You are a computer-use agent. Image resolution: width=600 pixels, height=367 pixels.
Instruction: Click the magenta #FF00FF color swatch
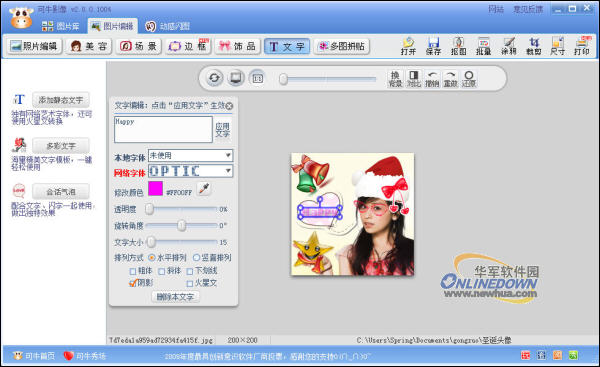155,188
